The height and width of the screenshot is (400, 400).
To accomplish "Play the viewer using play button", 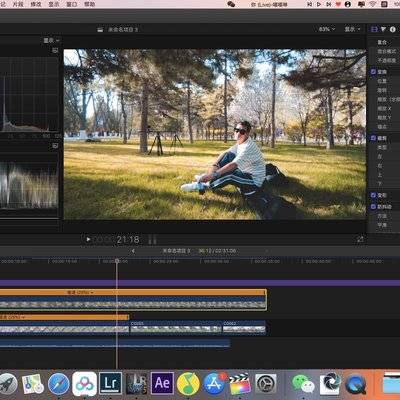I will [88, 239].
